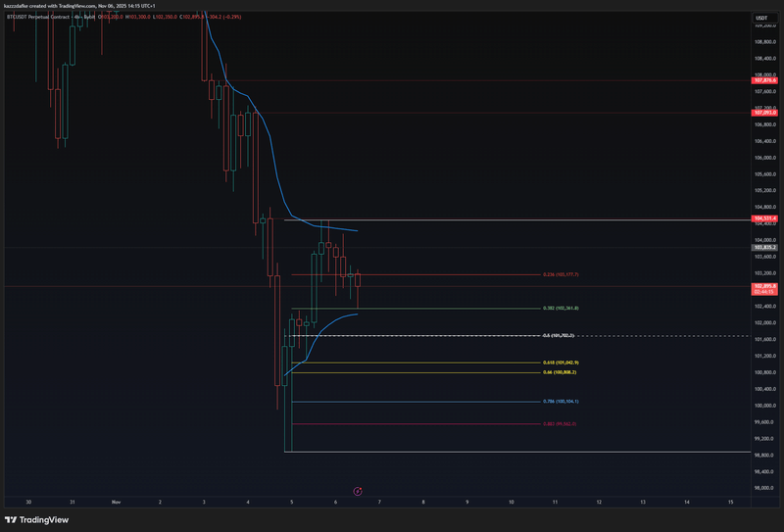Click the 98,000.0 tick on price axis
This screenshot has height=532, width=784.
click(765, 488)
